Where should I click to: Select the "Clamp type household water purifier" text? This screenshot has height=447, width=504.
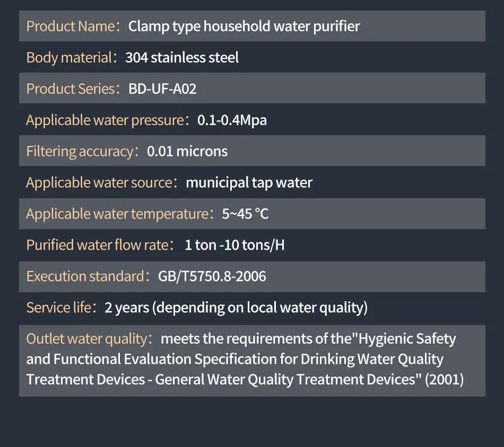point(244,26)
